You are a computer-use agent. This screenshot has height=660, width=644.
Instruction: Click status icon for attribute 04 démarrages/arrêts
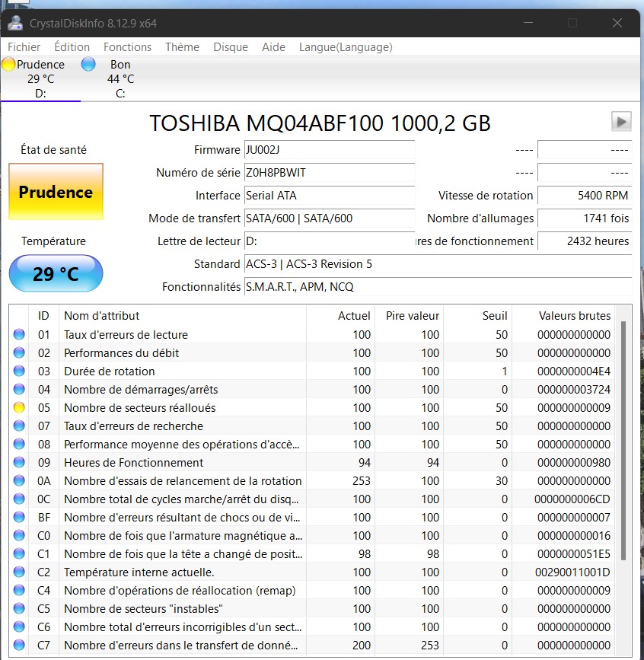click(x=19, y=389)
